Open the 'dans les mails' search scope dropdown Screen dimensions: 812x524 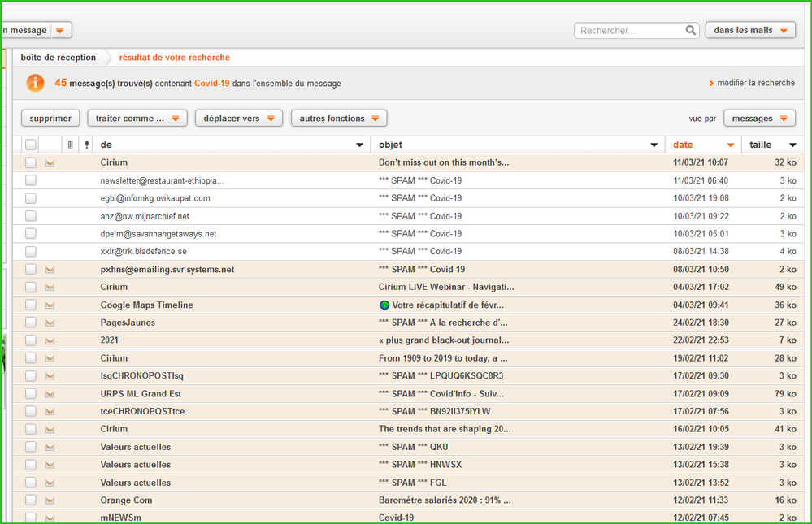(749, 31)
